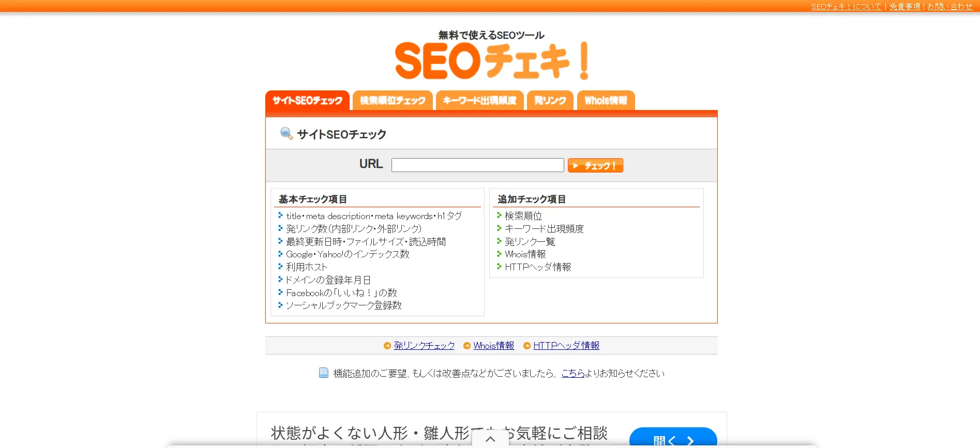
Task: Follow the HTTPヘッダ情報 link
Action: click(566, 346)
